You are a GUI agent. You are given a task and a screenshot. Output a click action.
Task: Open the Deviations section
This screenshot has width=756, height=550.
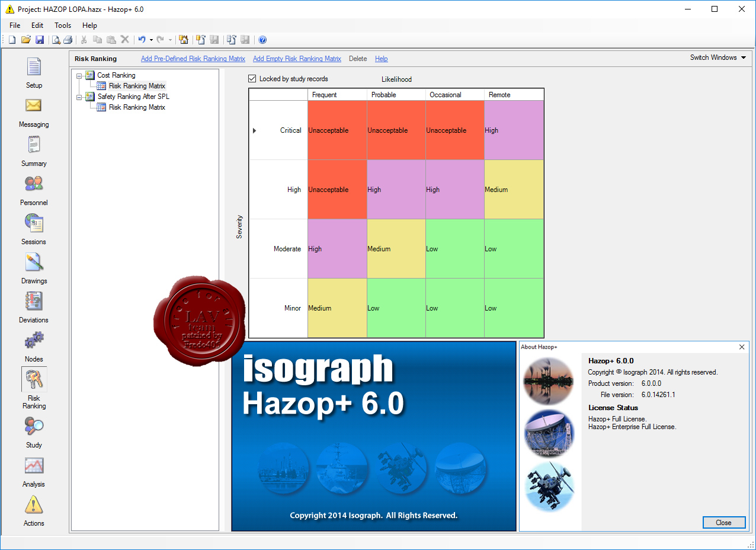point(34,308)
